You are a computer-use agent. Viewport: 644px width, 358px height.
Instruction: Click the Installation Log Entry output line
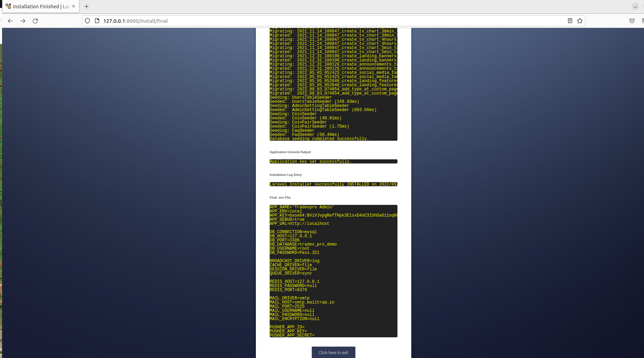click(333, 184)
